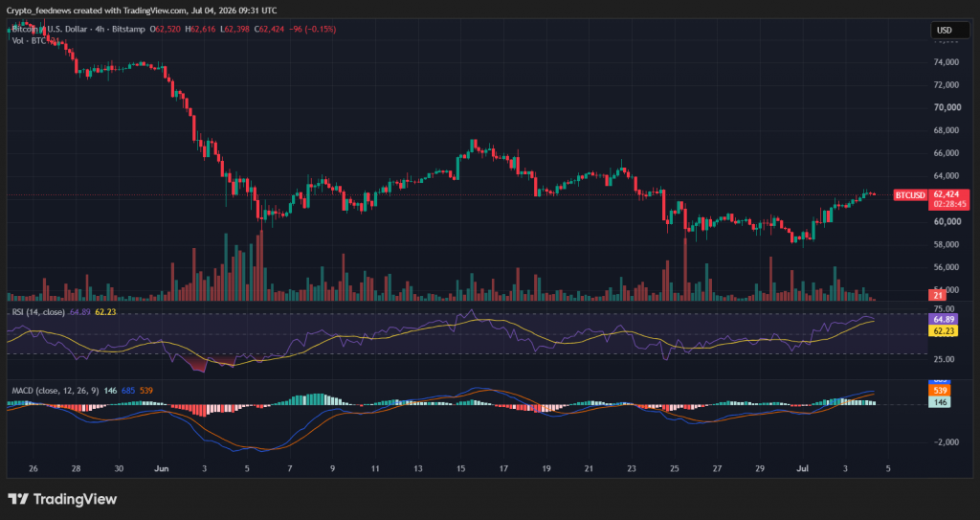Viewport: 980px width, 520px height.
Task: Click the Jun label on the date axis
Action: [x=161, y=468]
